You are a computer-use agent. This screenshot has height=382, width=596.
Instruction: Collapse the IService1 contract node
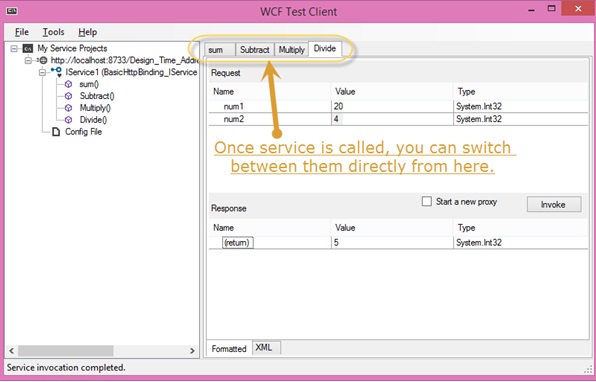[42, 72]
